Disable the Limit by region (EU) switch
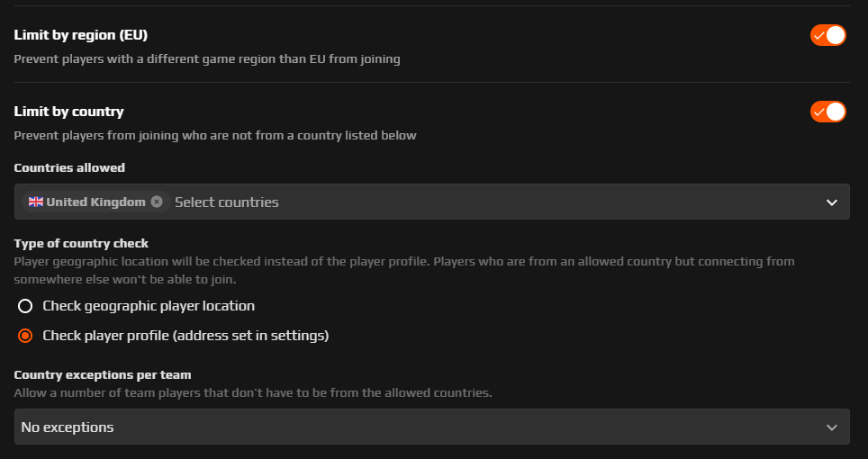 pos(828,35)
